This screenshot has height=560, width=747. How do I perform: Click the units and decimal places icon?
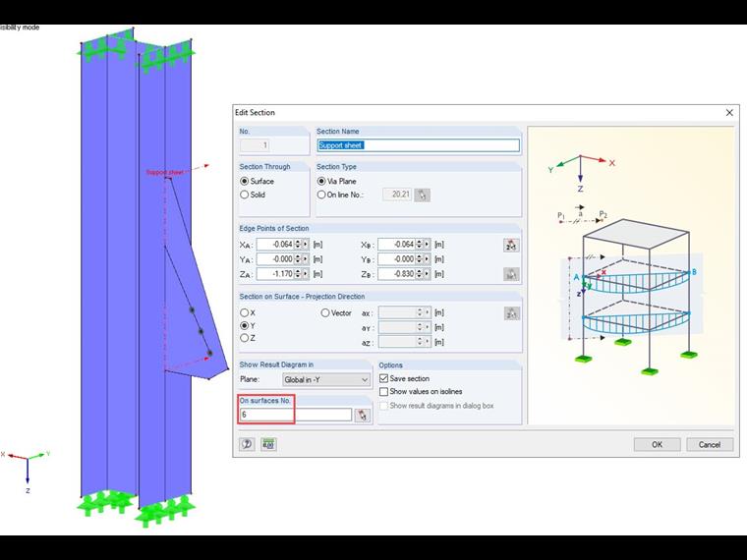[268, 444]
